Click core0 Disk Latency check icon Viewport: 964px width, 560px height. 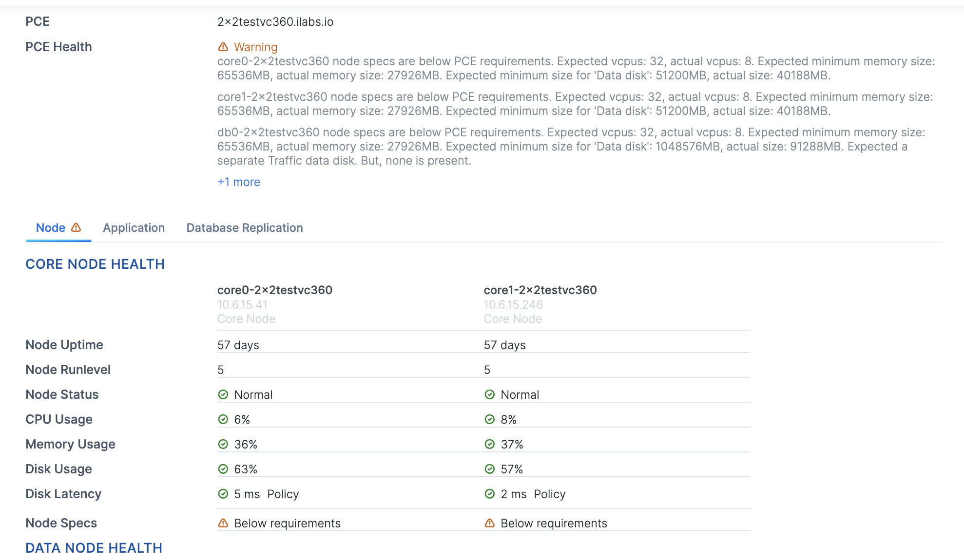[x=223, y=494]
